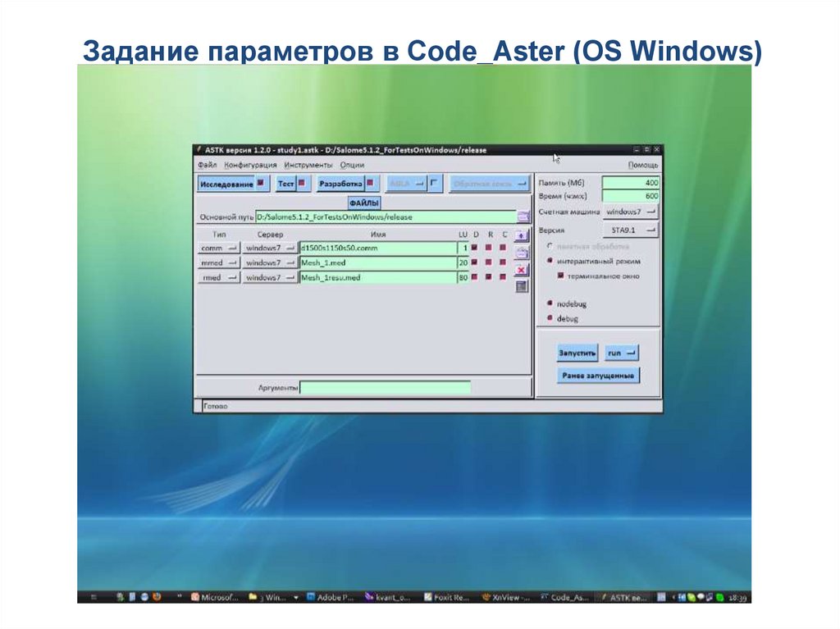The width and height of the screenshot is (840, 629).
Task: Switch to the Foxit Reader taskbar item
Action: [x=446, y=597]
